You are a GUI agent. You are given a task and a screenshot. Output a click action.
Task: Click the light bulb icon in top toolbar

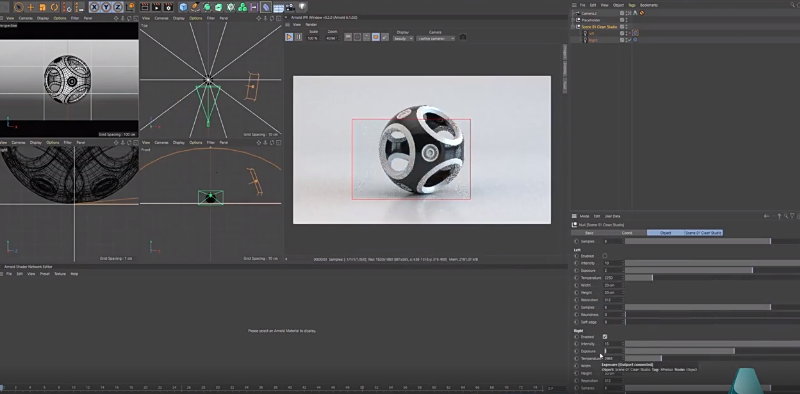pyautogui.click(x=302, y=7)
